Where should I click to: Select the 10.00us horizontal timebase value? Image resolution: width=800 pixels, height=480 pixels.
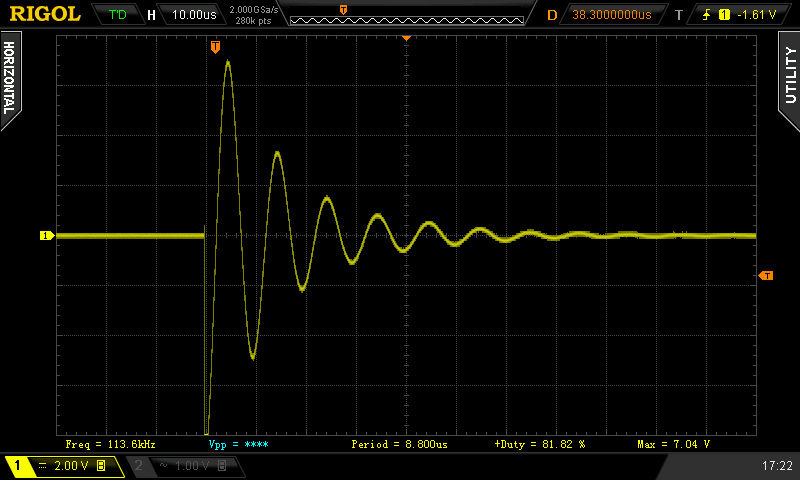[194, 14]
